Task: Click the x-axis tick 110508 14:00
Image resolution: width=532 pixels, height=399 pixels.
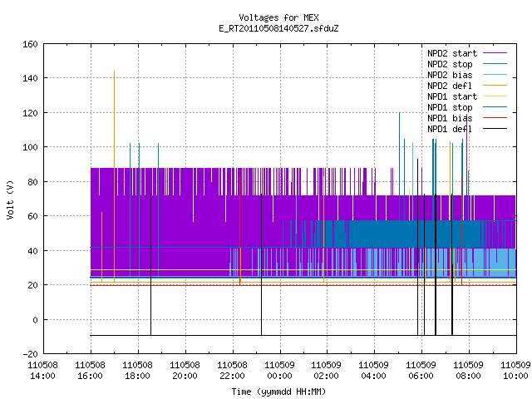Action: click(x=42, y=371)
